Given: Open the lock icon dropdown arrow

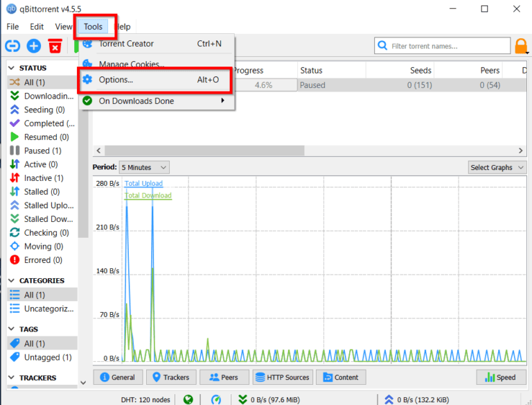Looking at the screenshot, I should (x=527, y=53).
